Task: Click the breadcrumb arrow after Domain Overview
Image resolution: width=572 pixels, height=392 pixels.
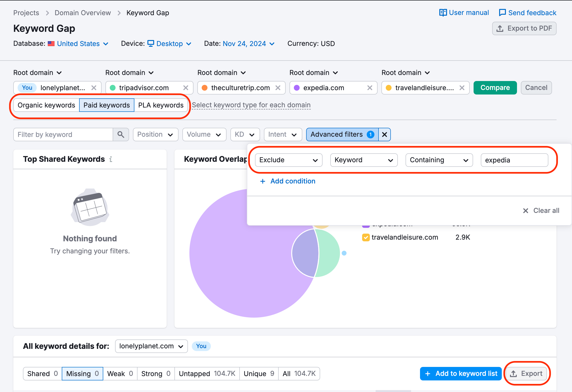Action: (x=119, y=13)
